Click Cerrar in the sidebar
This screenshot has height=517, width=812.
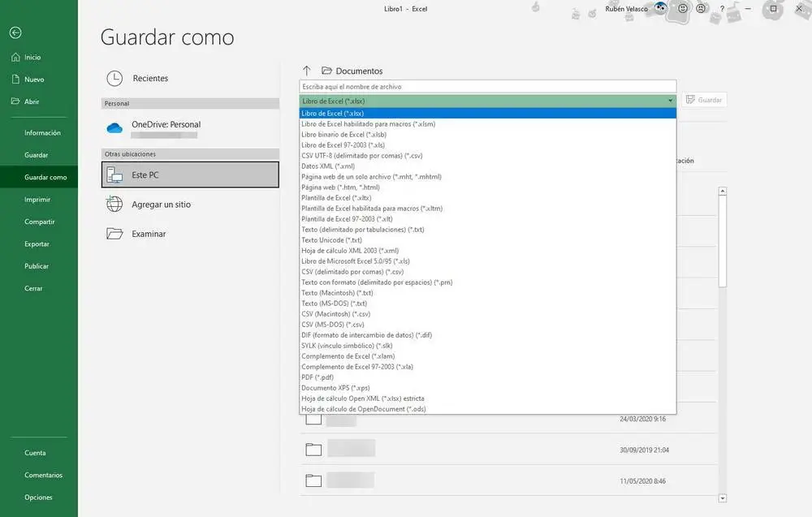click(x=33, y=289)
